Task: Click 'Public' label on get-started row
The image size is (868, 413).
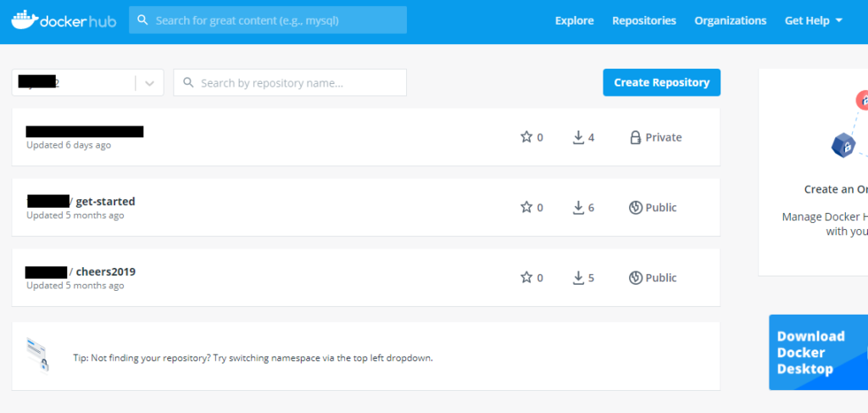Action: coord(661,208)
